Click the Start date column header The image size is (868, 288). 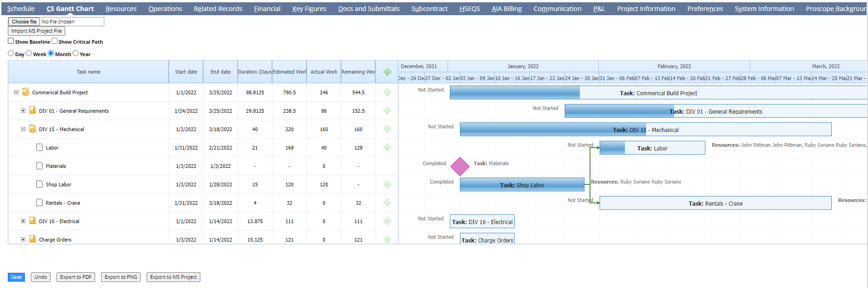[186, 72]
